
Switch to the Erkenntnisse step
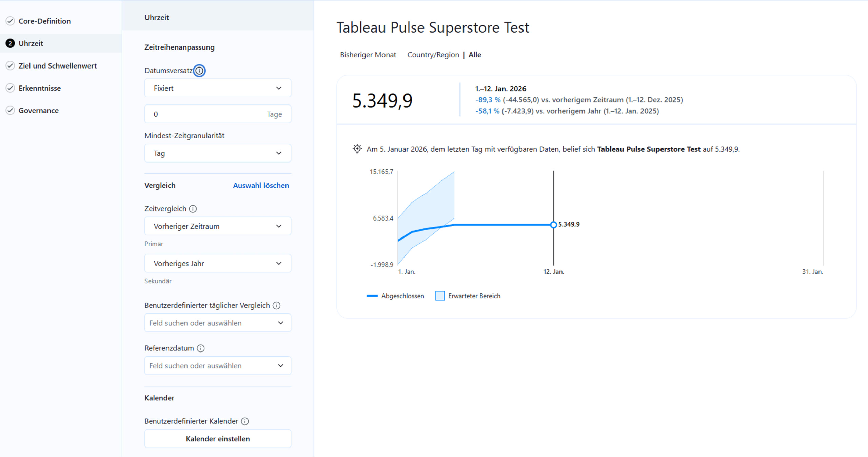40,88
